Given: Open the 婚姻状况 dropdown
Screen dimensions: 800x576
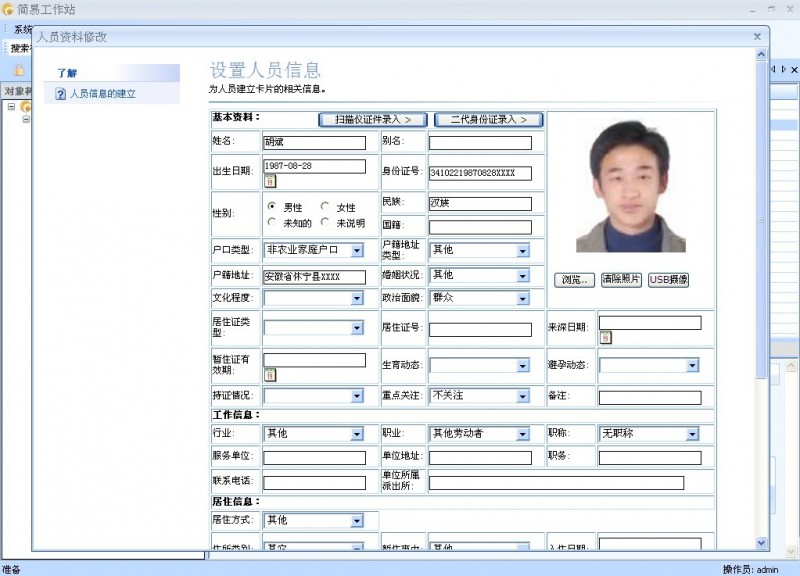Looking at the screenshot, I should tap(523, 276).
